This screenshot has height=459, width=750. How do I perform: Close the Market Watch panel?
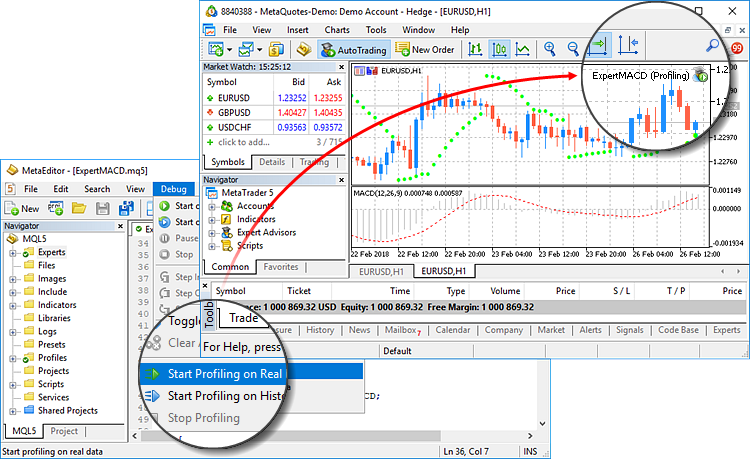[341, 67]
